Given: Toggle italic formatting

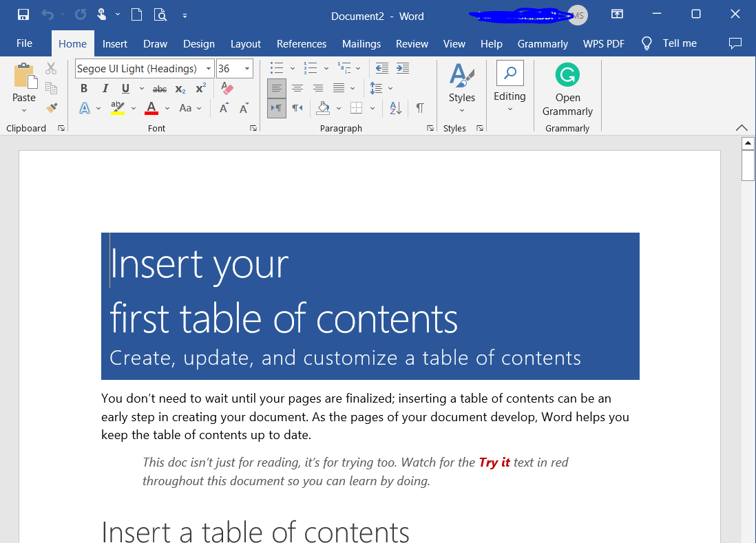Looking at the screenshot, I should [x=105, y=89].
